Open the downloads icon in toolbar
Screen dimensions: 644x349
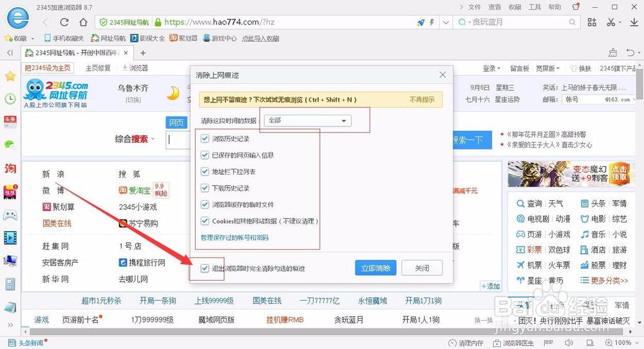(634, 22)
